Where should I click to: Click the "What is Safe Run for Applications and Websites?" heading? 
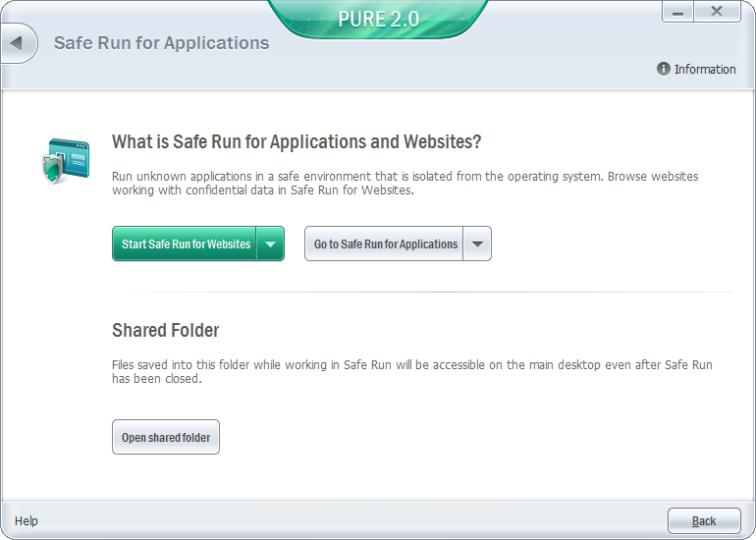[297, 141]
